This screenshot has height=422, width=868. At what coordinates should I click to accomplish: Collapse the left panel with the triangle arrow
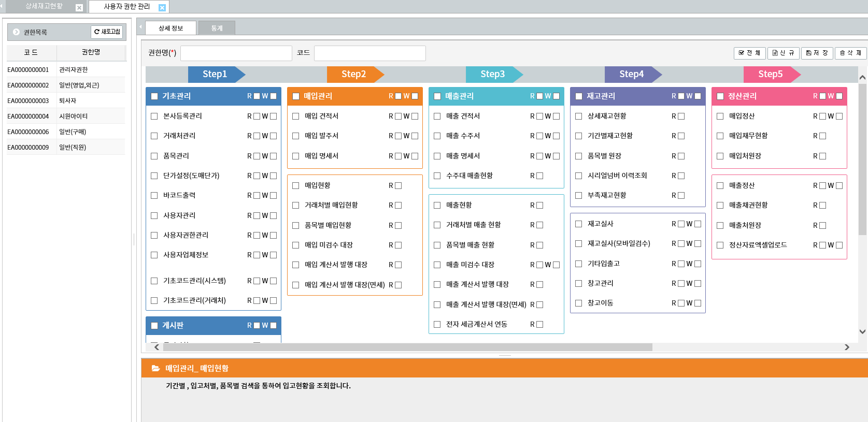tap(141, 26)
